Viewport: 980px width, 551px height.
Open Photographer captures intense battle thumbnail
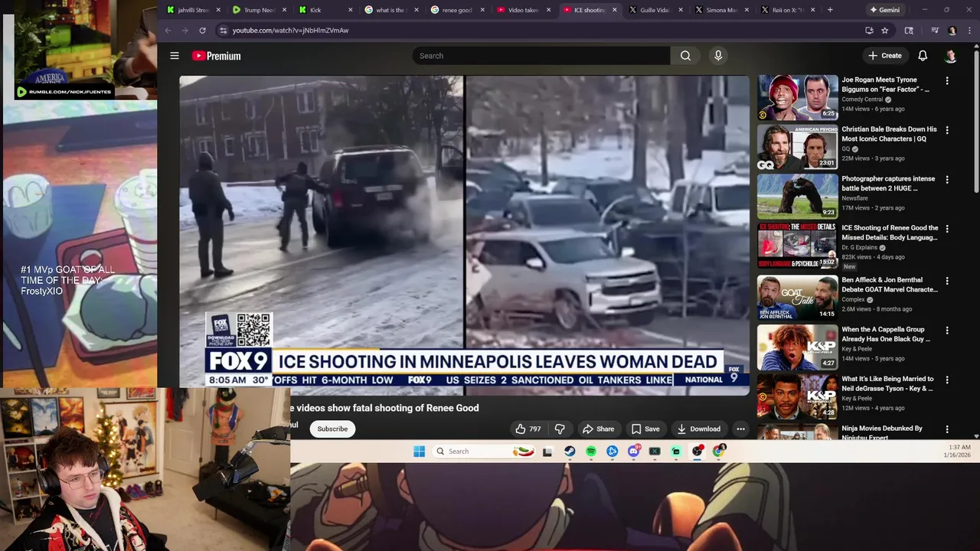[x=798, y=196]
